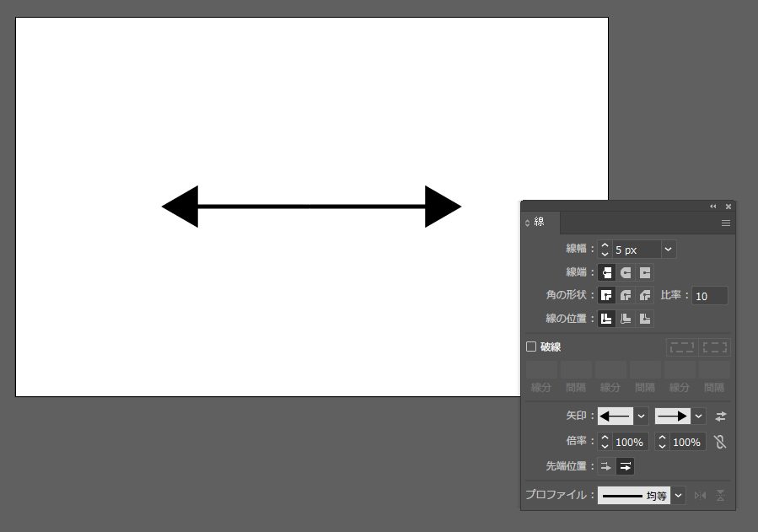Choose the round join corner shape
This screenshot has width=758, height=532.
tap(626, 296)
